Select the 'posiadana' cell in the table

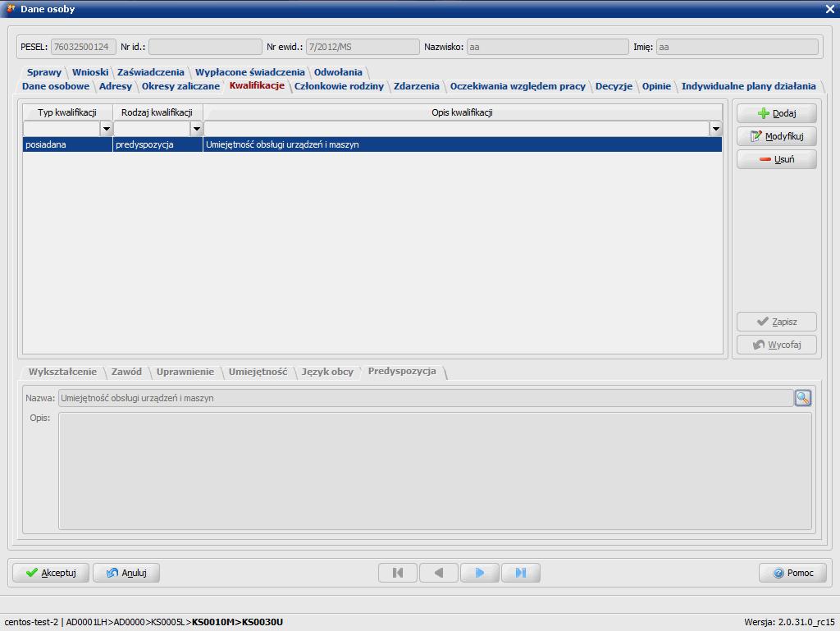(67, 144)
